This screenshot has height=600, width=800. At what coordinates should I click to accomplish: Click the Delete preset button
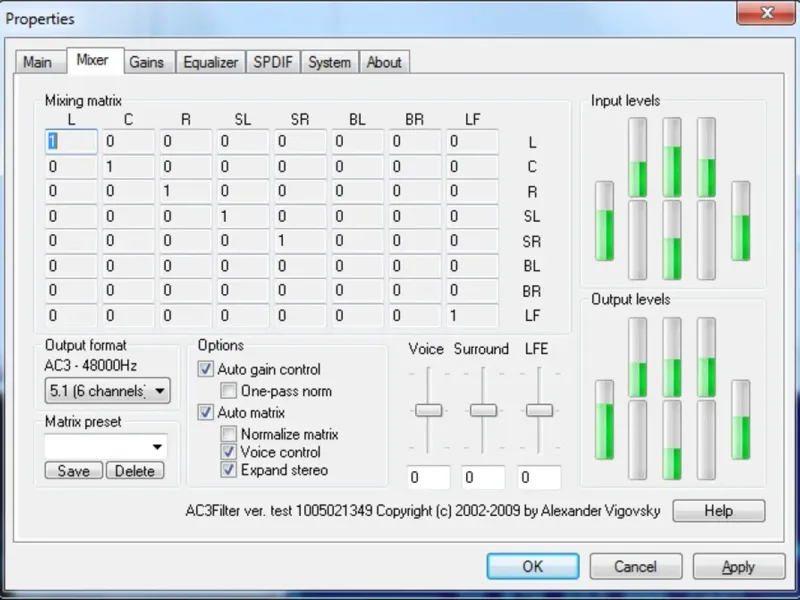point(135,471)
